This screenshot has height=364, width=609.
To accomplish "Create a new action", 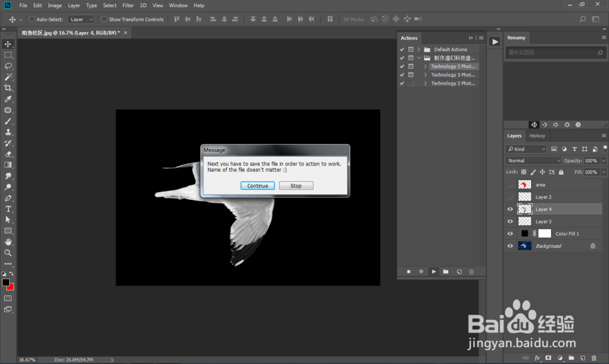I will point(459,271).
